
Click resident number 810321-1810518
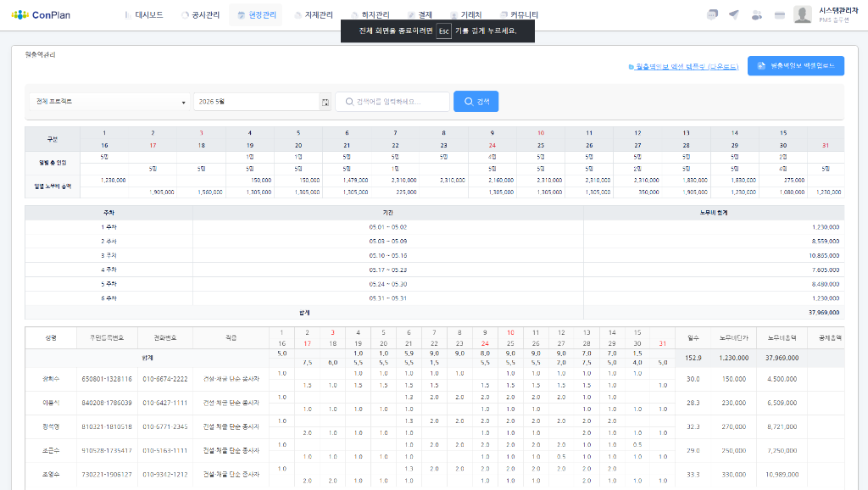point(107,427)
